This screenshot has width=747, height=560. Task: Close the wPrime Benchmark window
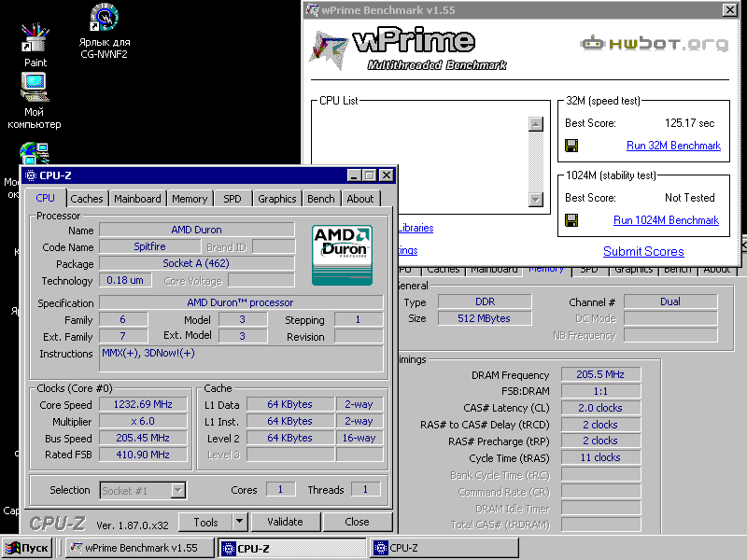click(729, 9)
